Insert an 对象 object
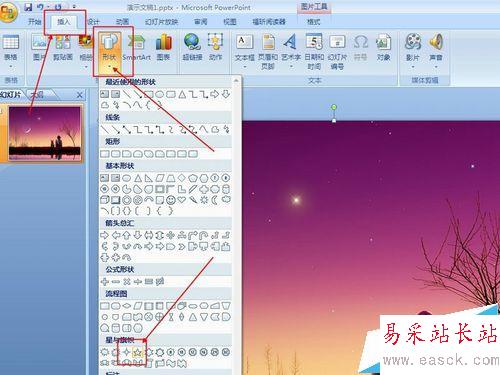Viewport: 500px width, 375px height. 383,47
